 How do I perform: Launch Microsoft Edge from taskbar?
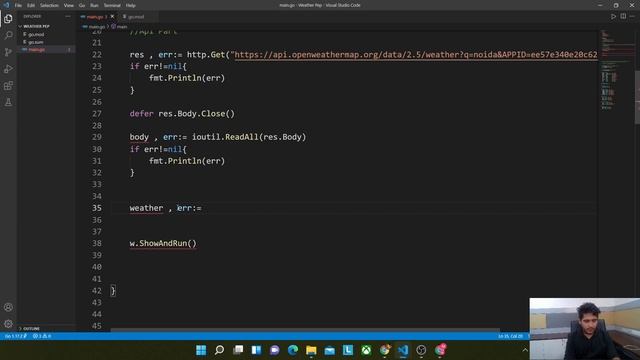tap(293, 350)
